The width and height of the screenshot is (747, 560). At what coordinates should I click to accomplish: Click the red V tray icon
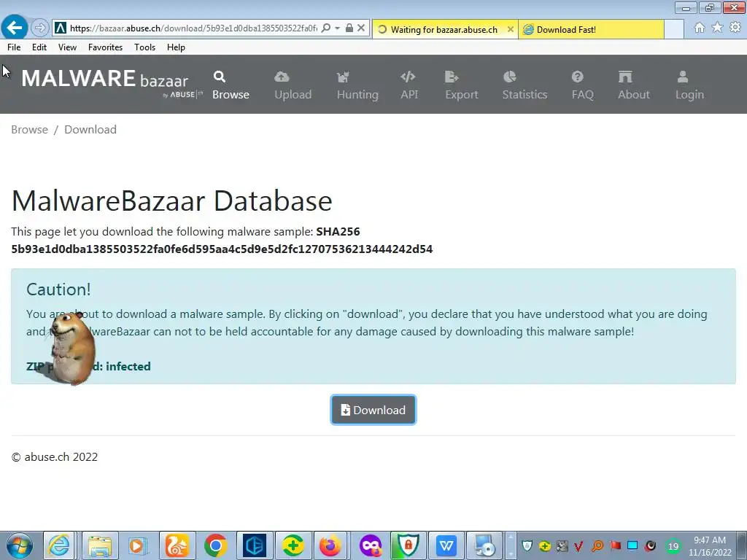pos(578,545)
